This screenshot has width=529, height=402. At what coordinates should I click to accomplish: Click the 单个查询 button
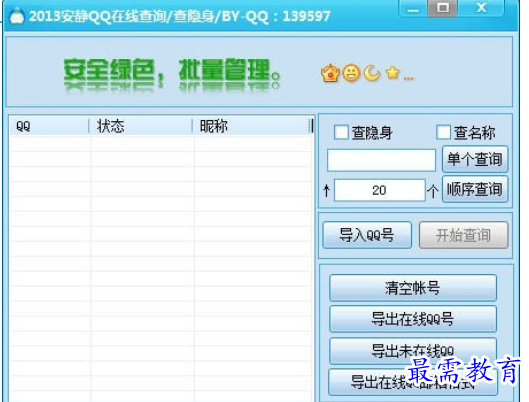[x=475, y=159]
